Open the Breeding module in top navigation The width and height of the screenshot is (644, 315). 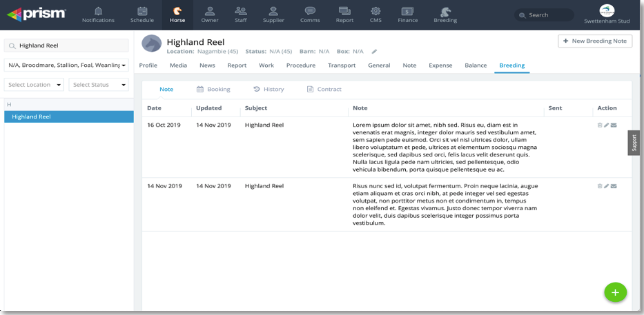pyautogui.click(x=445, y=14)
